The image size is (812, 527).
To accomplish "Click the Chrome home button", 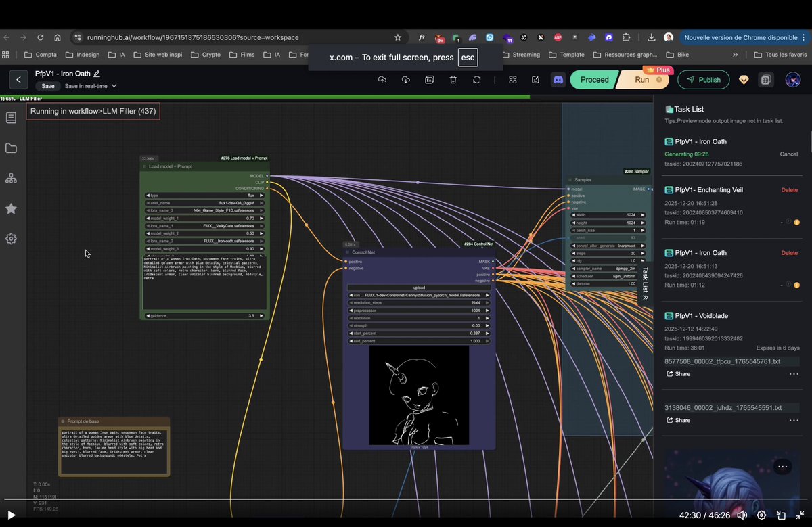I will [x=58, y=37].
